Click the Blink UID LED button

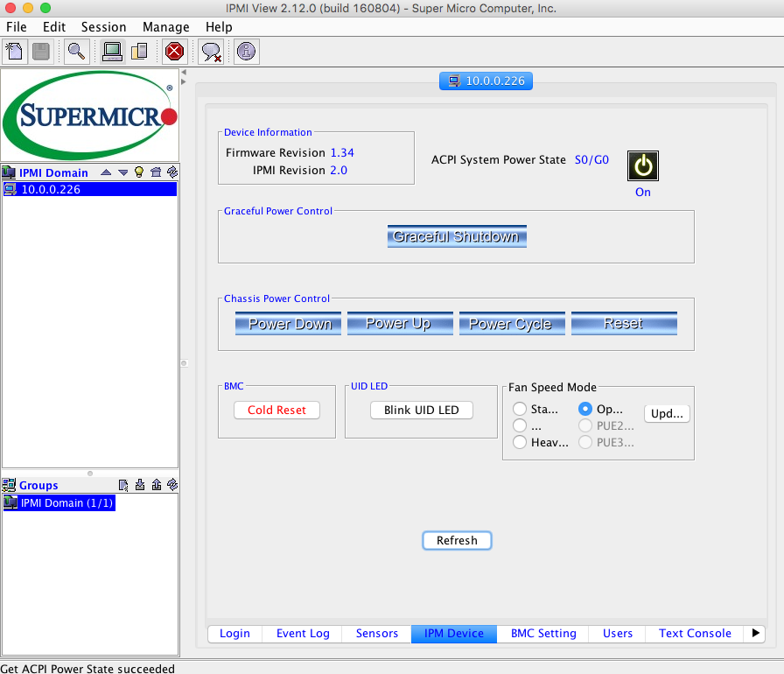tap(422, 410)
